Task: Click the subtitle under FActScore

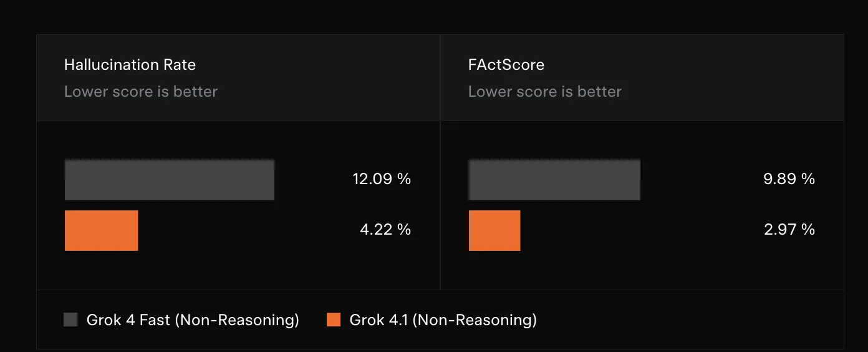Action: 544,92
